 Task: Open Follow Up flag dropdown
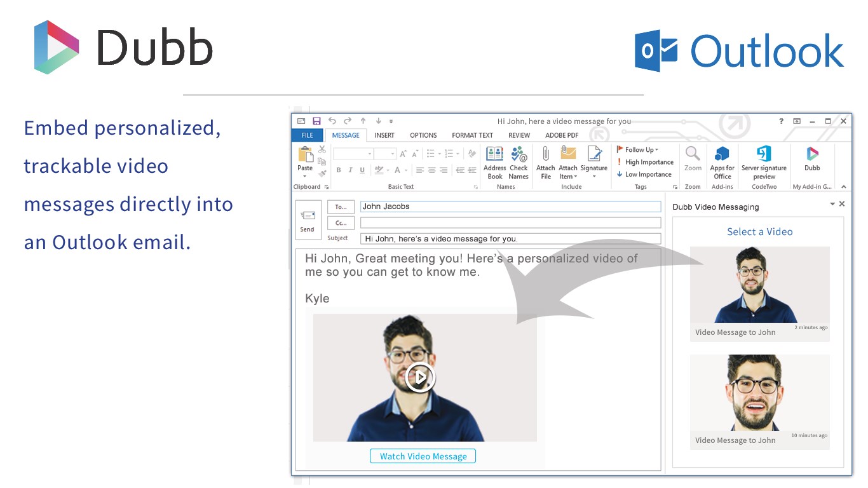[x=637, y=150]
